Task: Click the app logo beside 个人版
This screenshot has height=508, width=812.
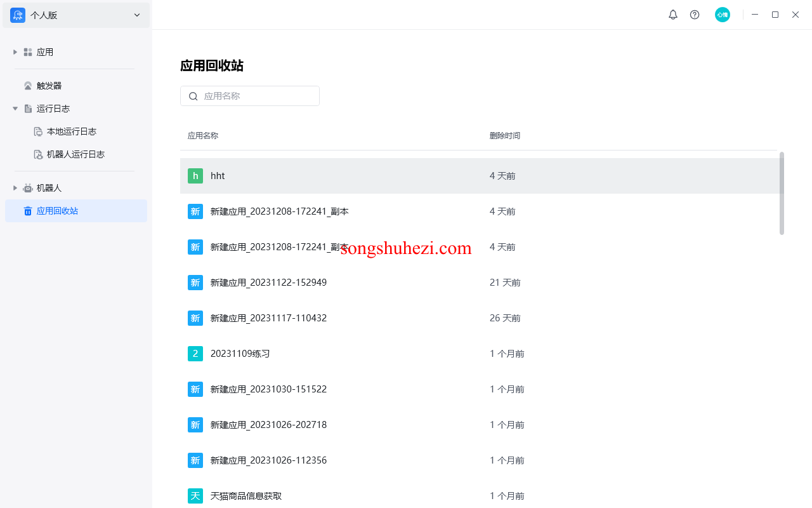Action: pyautogui.click(x=18, y=15)
